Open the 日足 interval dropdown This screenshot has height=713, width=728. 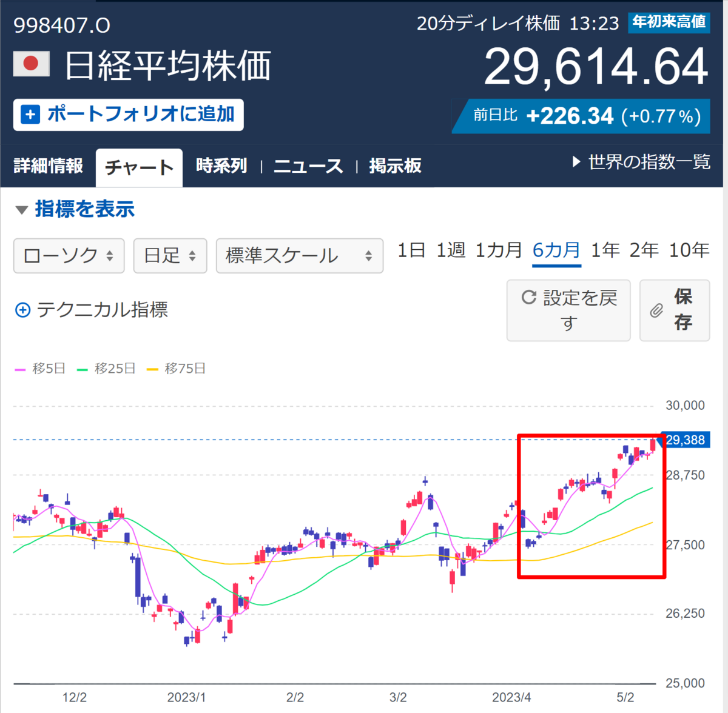[x=170, y=256]
